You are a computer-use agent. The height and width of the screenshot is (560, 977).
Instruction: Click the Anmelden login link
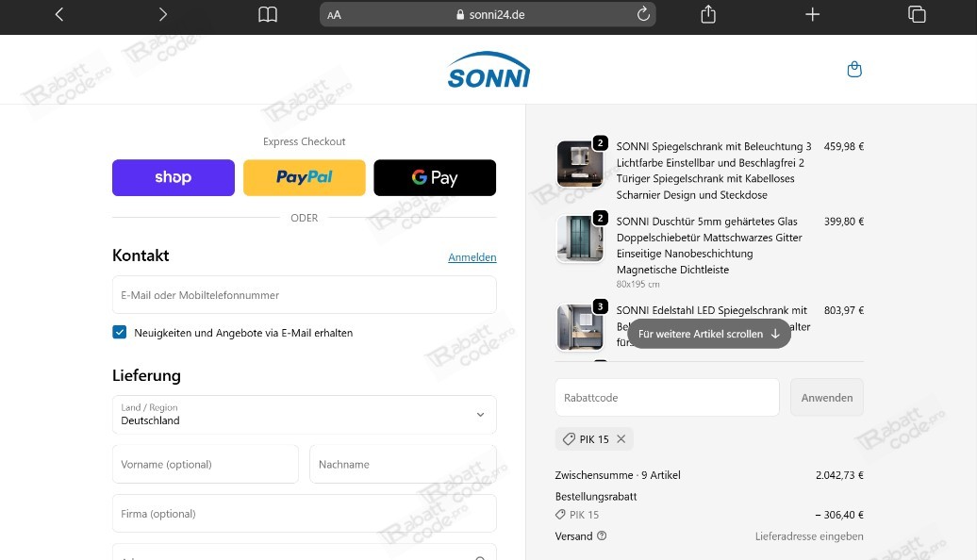[x=472, y=257]
